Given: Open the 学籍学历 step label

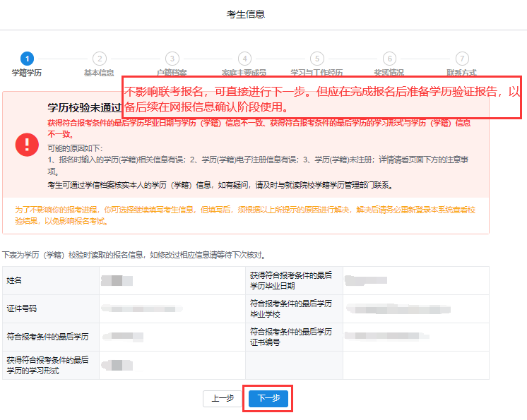Looking at the screenshot, I should 27,73.
